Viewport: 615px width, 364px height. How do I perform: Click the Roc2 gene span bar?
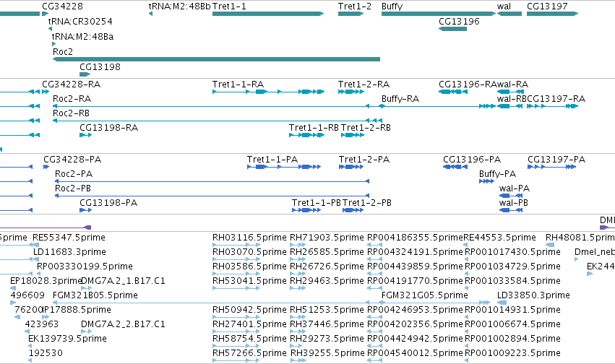pos(216,59)
